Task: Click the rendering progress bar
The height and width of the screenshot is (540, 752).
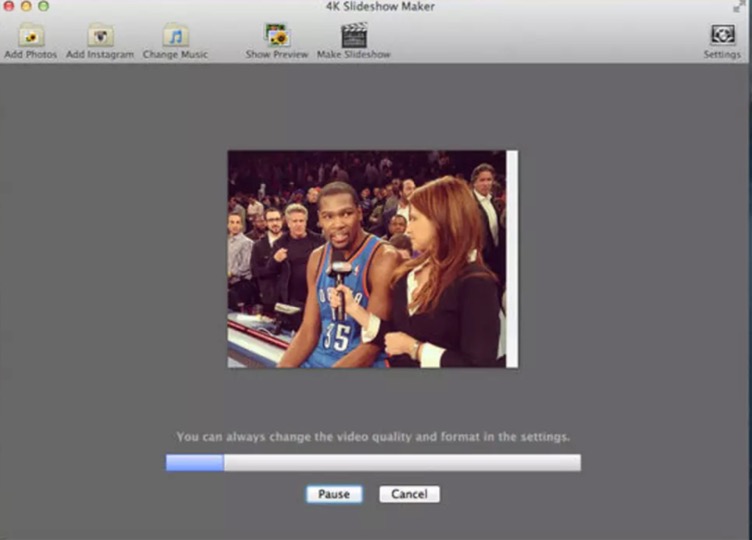Action: click(373, 463)
